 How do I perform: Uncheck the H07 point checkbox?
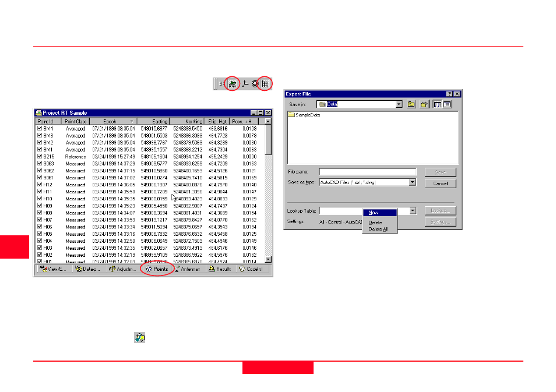(x=40, y=220)
